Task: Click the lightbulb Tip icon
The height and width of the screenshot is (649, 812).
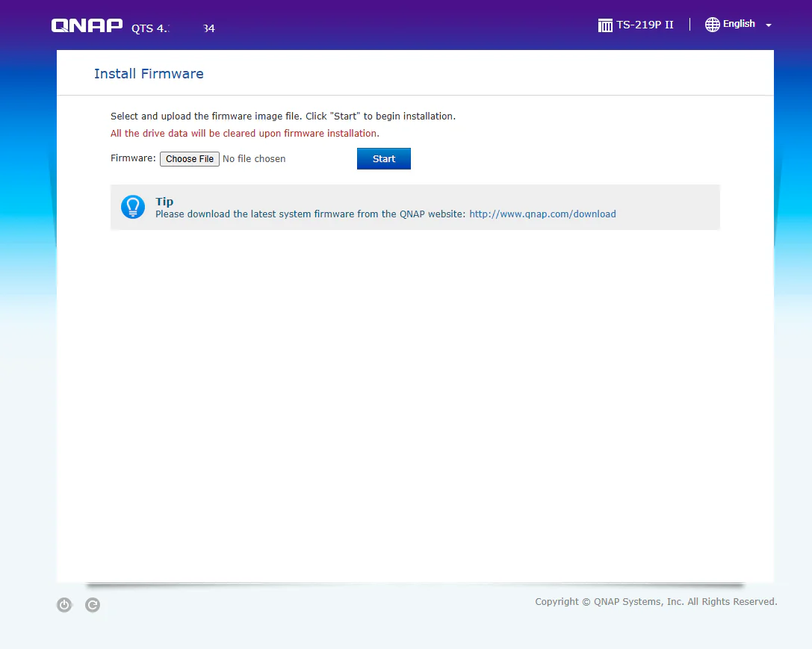Action: coord(133,207)
